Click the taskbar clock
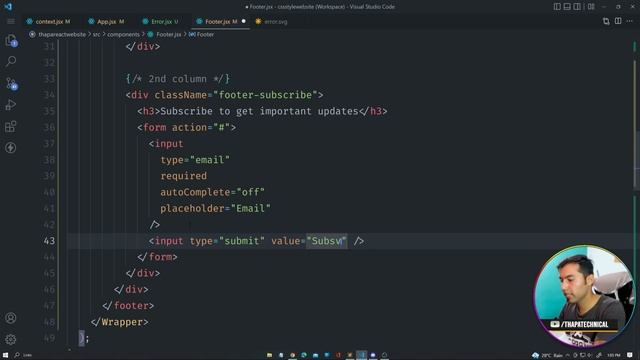The height and width of the screenshot is (360, 640). (x=613, y=356)
